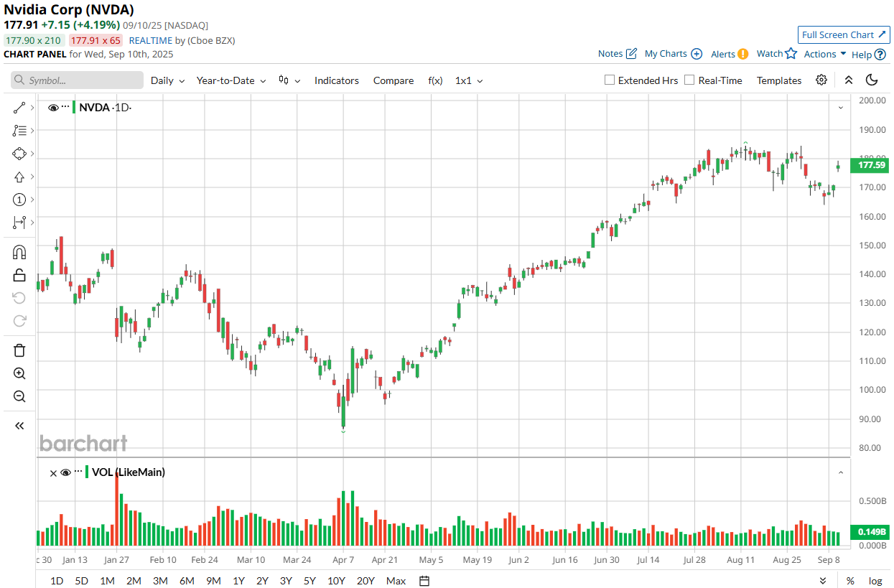Select the line drawing tool

(x=19, y=108)
